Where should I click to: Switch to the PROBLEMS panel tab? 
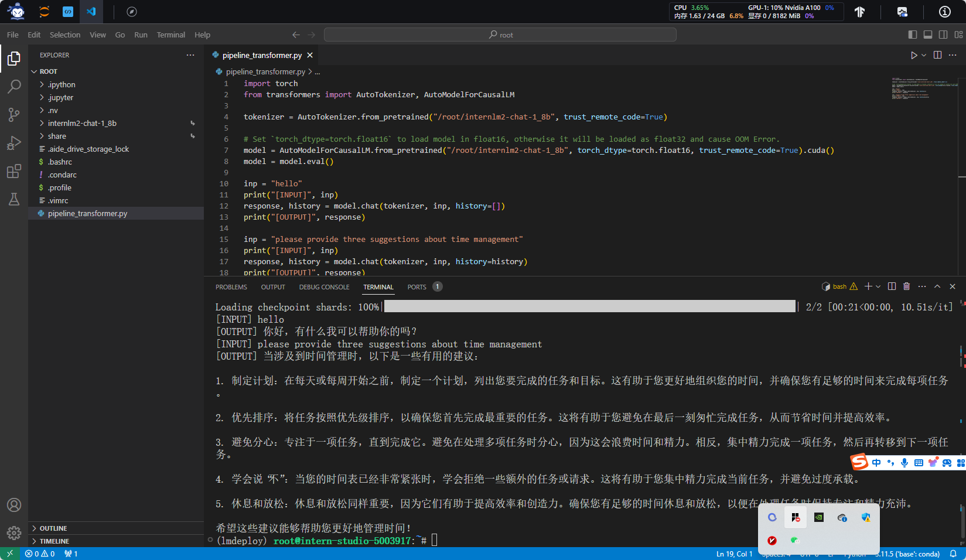pos(231,287)
